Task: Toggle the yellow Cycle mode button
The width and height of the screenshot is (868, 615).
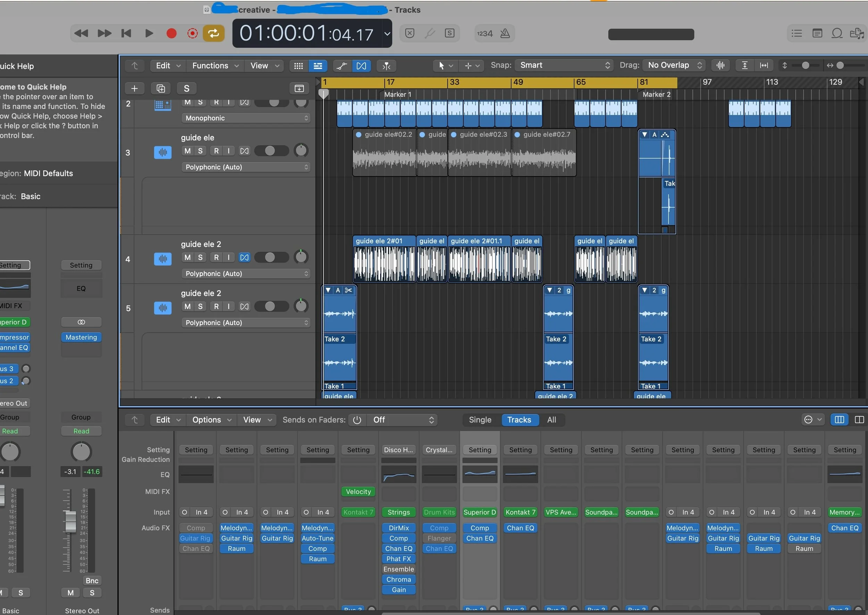Action: 214,34
